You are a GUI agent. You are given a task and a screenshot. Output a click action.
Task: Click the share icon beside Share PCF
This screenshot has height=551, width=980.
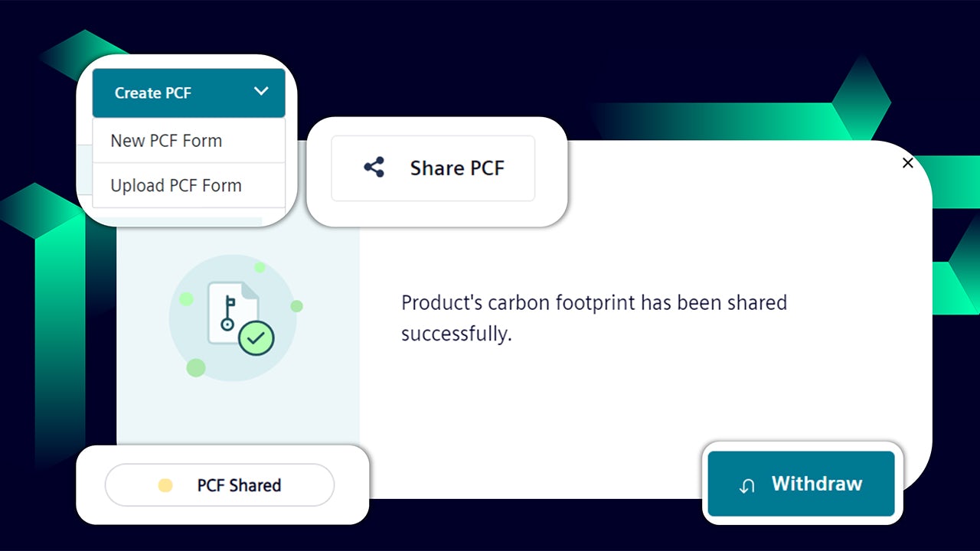pyautogui.click(x=374, y=168)
